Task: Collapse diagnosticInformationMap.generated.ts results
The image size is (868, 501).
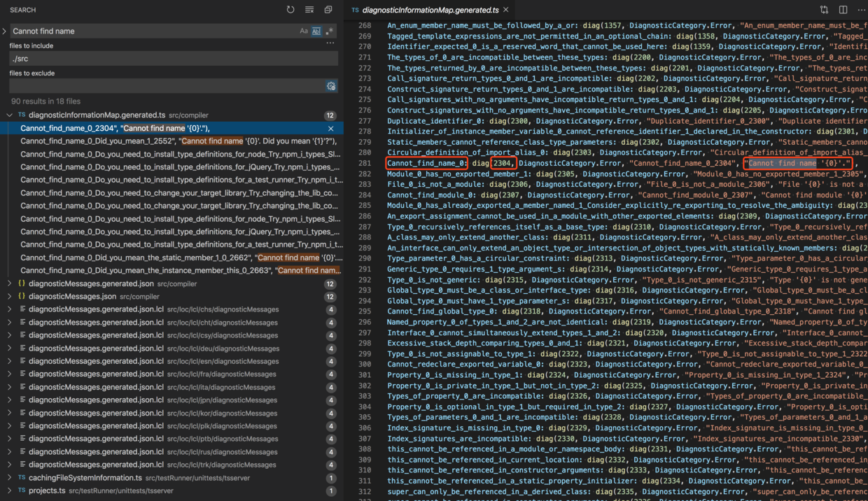Action: pos(9,115)
